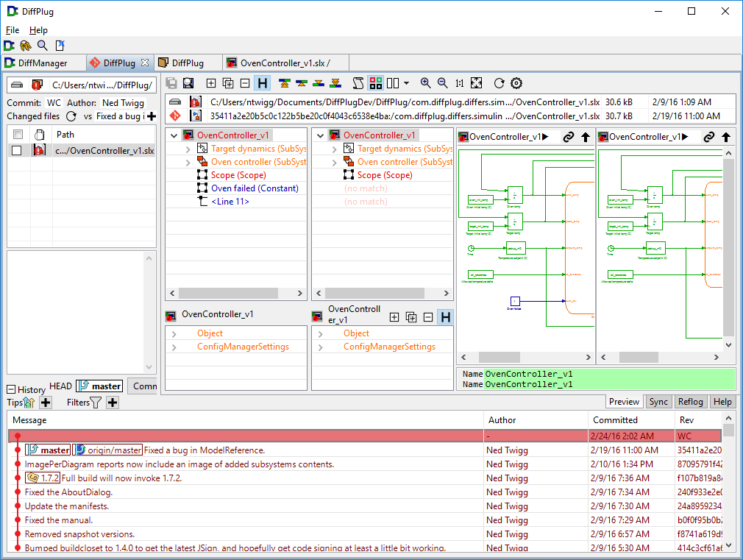The height and width of the screenshot is (560, 743).
Task: Toggle the select-all checkbox in Path header
Action: [x=18, y=135]
